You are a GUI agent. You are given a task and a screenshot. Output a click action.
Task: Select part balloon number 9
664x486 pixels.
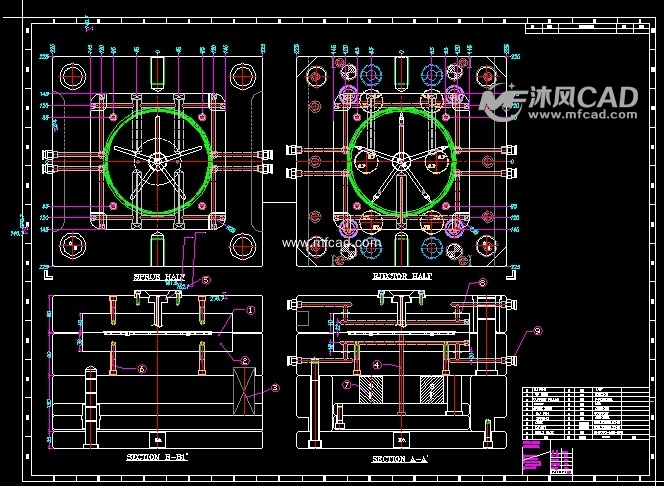pos(537,331)
